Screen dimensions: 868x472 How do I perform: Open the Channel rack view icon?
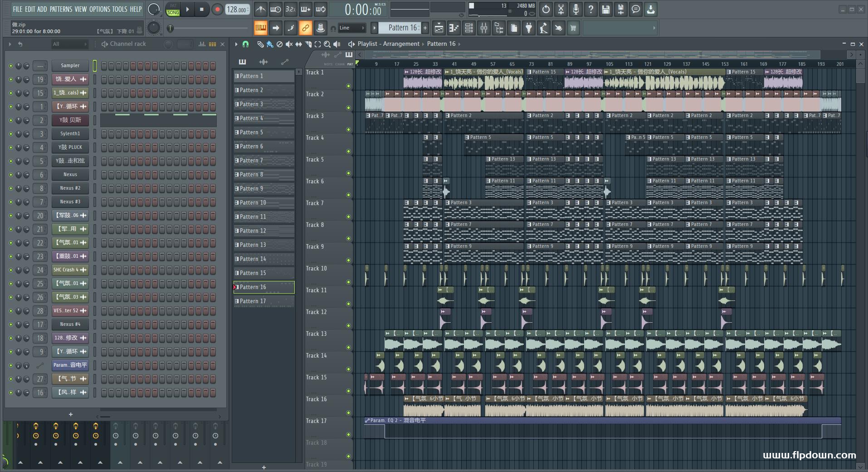(469, 28)
